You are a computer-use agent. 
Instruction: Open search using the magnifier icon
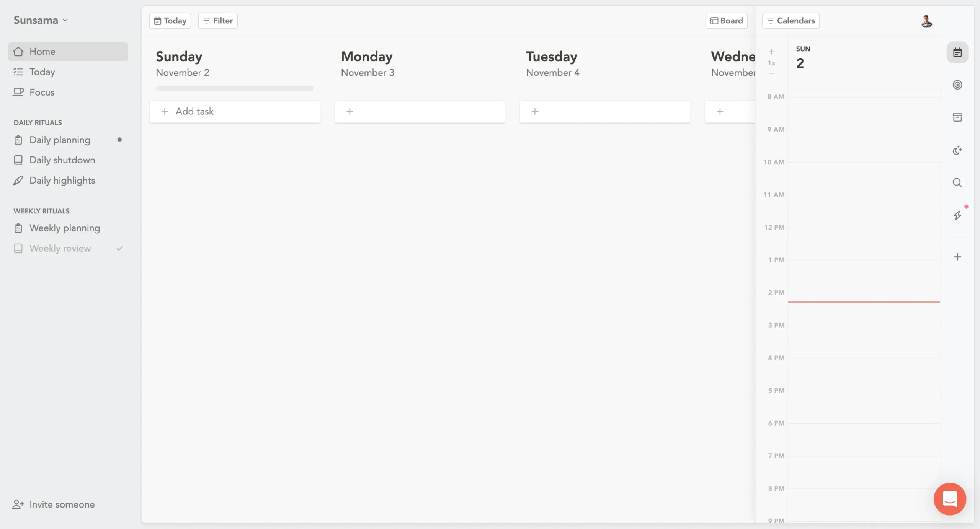click(x=957, y=183)
